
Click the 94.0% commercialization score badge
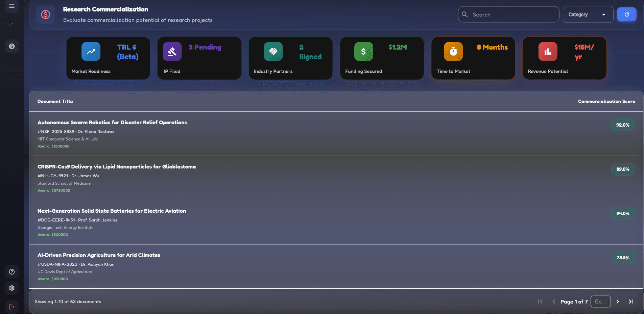pyautogui.click(x=623, y=213)
